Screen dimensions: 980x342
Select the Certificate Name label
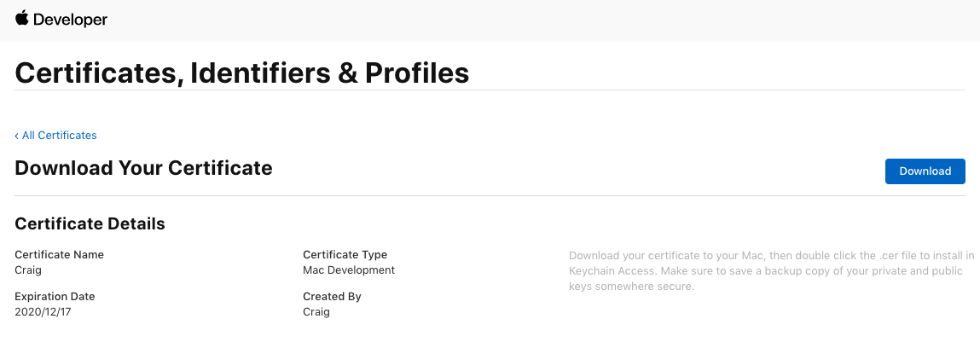[x=60, y=254]
